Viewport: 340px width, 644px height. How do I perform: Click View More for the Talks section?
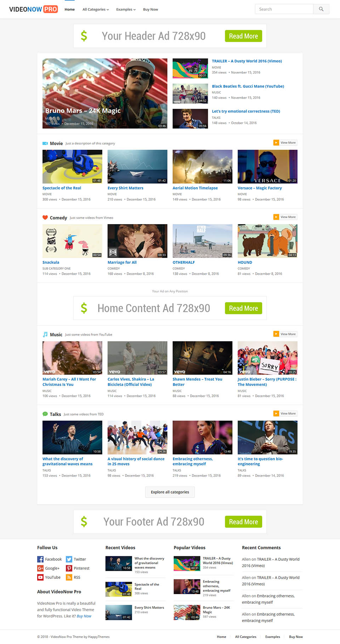click(285, 414)
